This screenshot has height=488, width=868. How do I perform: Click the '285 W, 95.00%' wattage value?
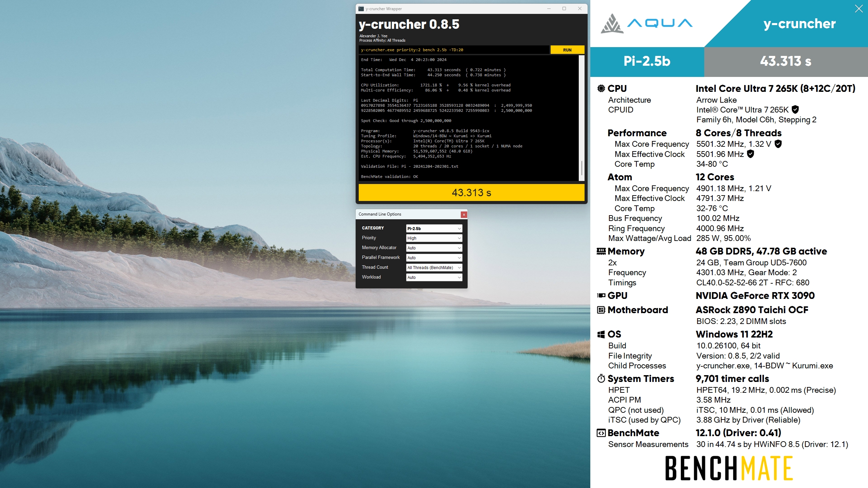point(724,238)
